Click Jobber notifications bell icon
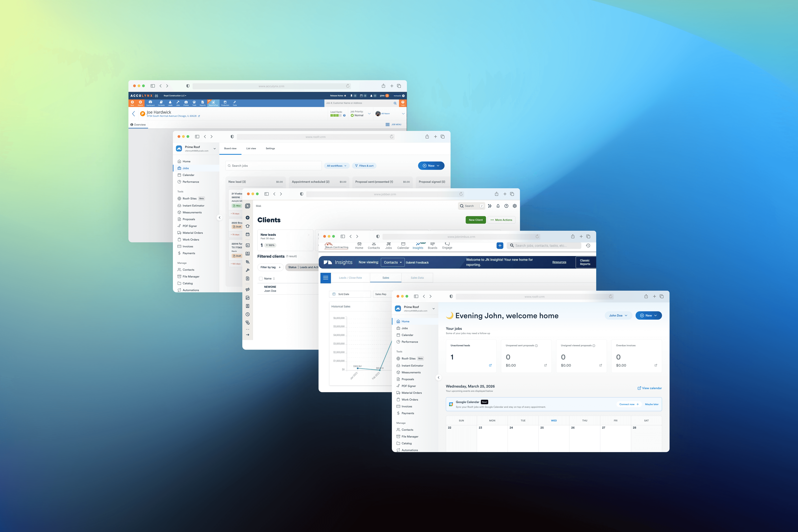The image size is (798, 532). (498, 206)
